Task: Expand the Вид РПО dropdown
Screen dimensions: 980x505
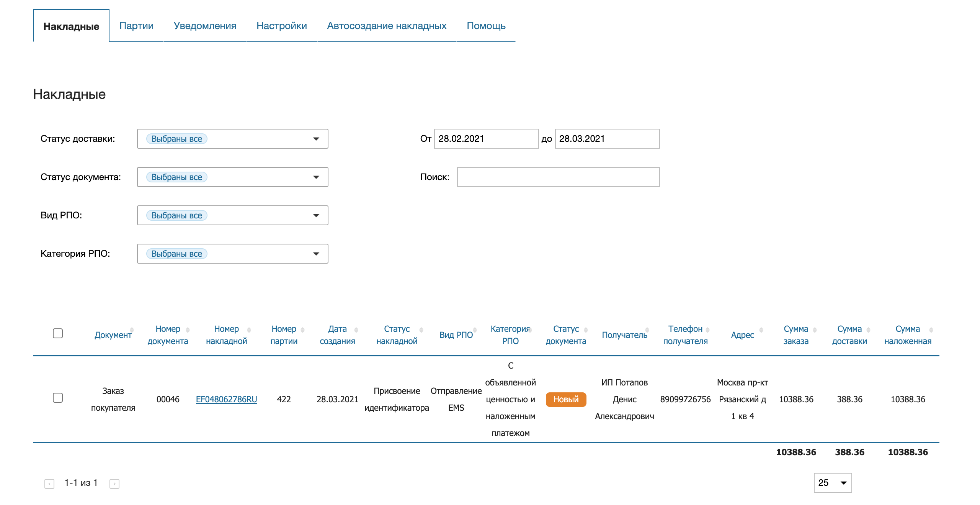Action: click(232, 215)
